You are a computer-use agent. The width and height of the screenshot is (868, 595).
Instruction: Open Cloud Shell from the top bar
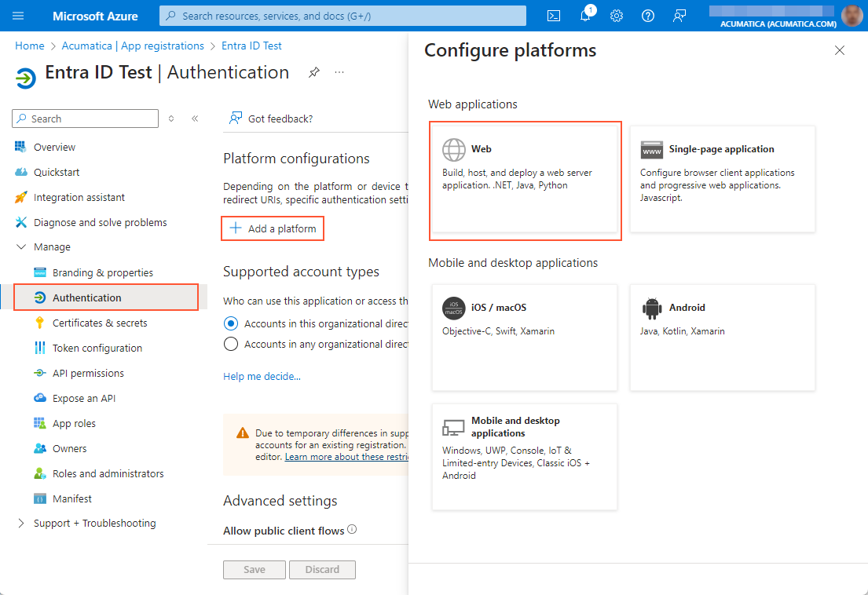coord(553,16)
